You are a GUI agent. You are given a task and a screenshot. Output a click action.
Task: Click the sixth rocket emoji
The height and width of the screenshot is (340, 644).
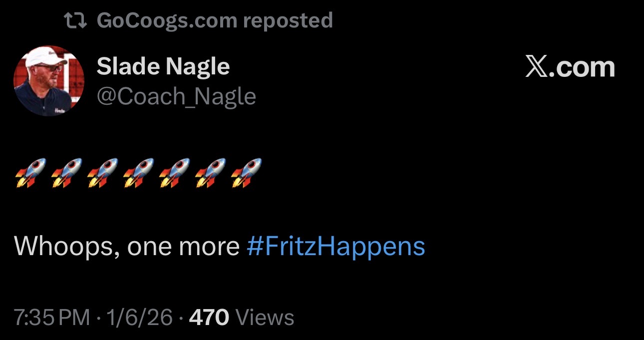point(210,173)
